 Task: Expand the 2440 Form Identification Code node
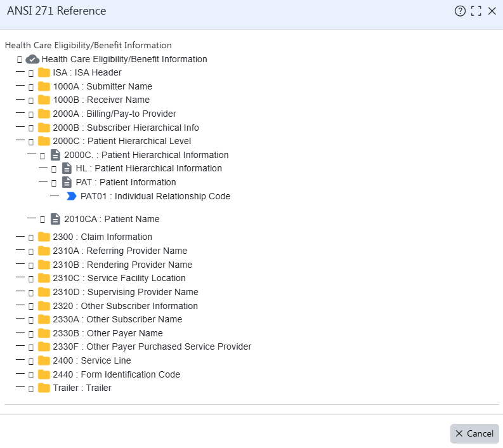[31, 375]
